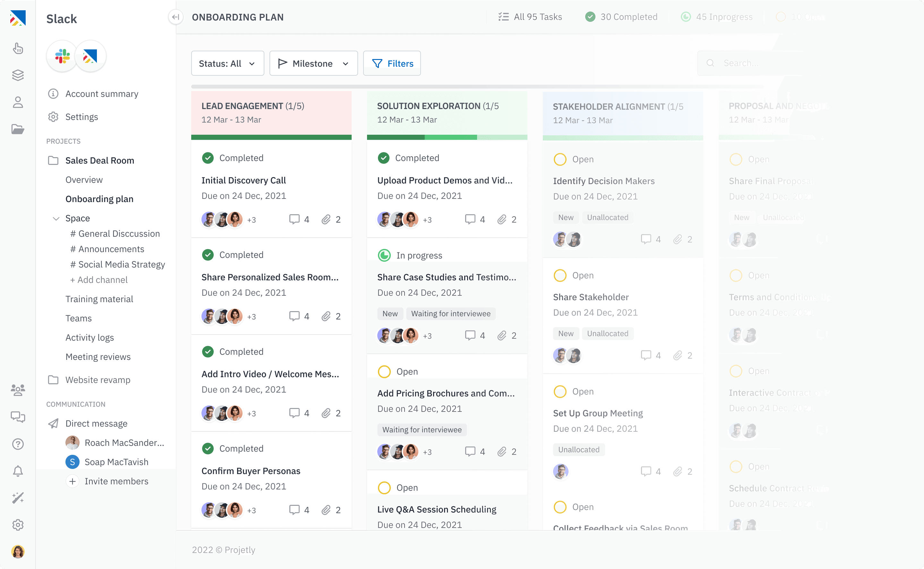Click the magic wand icon in left rail
924x569 pixels.
[18, 497]
